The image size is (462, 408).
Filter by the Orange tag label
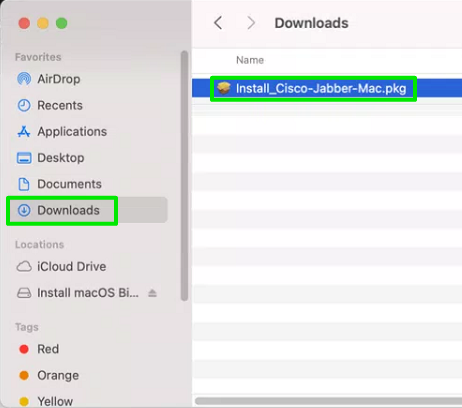(58, 375)
